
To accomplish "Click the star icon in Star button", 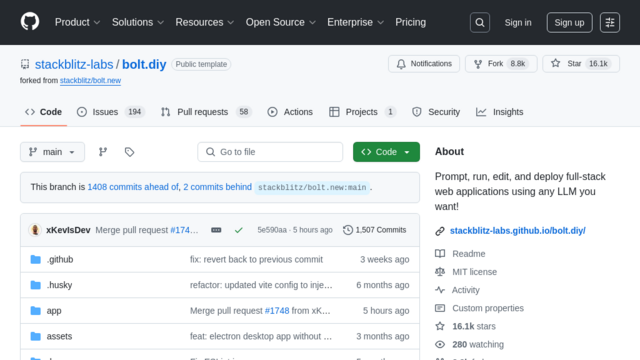I will (555, 63).
